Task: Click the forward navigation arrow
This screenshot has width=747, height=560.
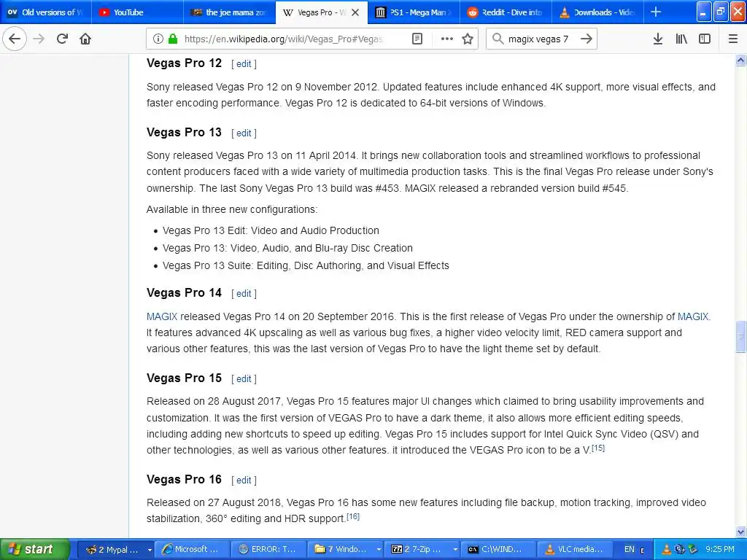Action: click(x=39, y=39)
